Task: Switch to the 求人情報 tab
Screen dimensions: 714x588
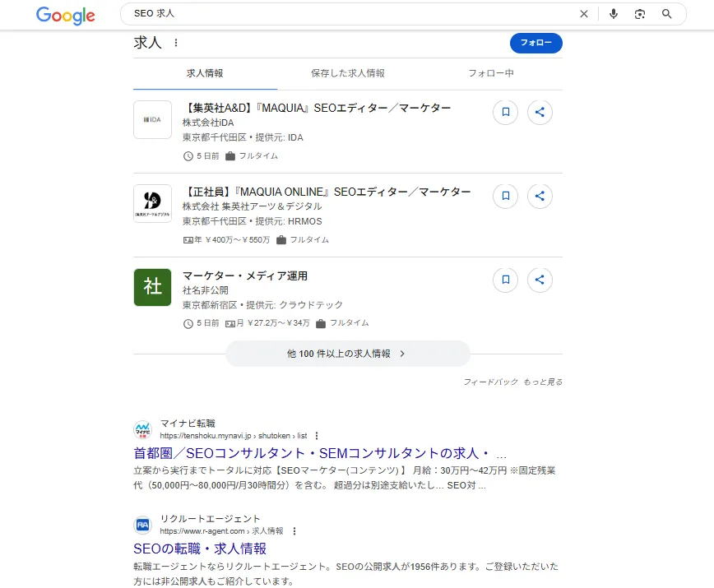Action: click(205, 73)
